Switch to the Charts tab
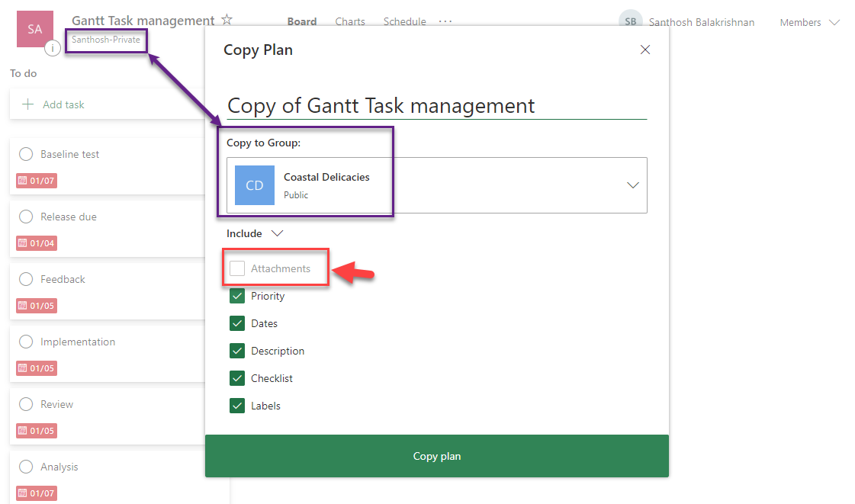 (x=350, y=21)
